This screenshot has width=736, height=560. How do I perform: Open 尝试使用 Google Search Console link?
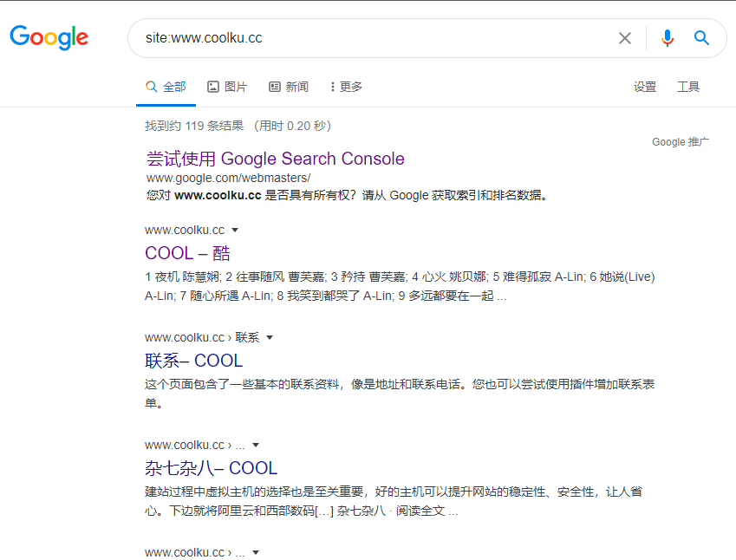coord(275,159)
